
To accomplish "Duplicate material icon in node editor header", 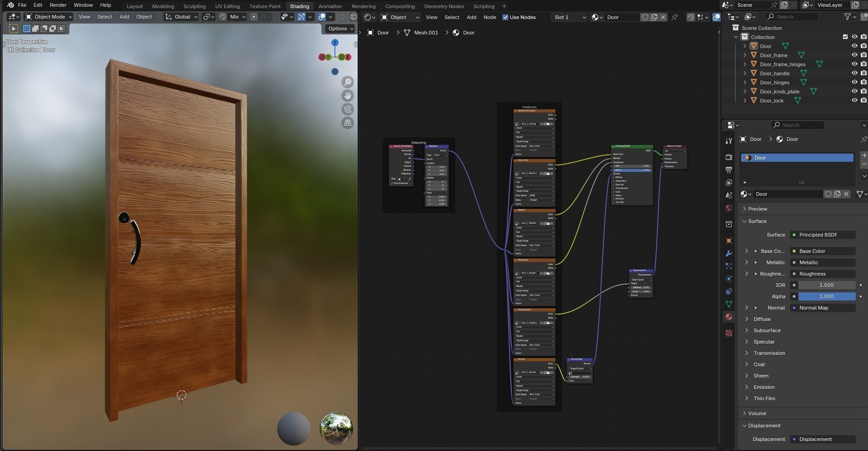I will pyautogui.click(x=654, y=17).
